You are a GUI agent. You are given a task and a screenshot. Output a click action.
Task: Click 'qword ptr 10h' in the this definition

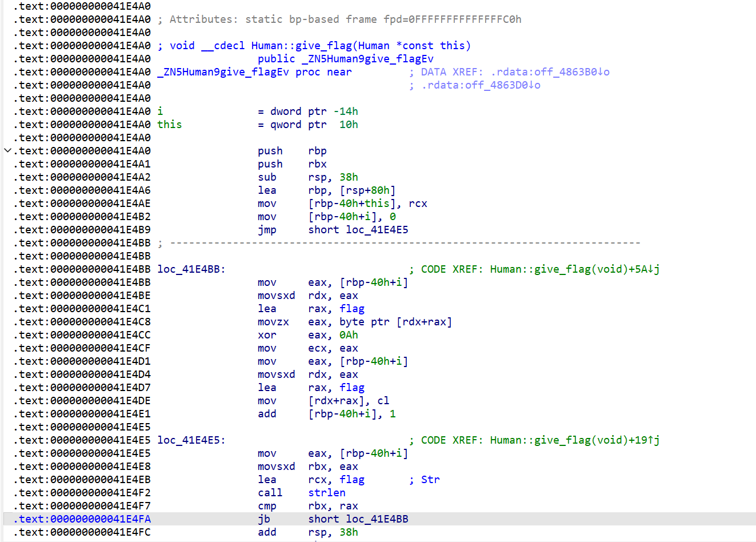pyautogui.click(x=314, y=125)
